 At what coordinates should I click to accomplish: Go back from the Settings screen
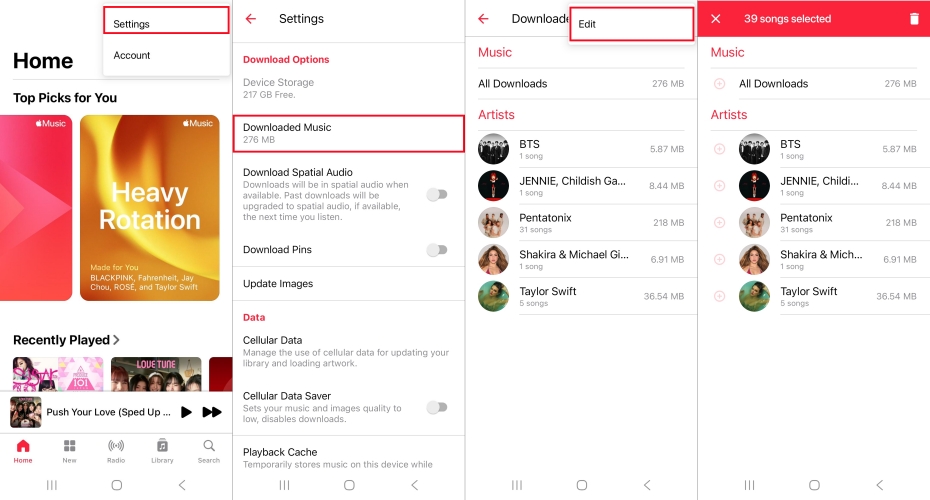pos(251,19)
